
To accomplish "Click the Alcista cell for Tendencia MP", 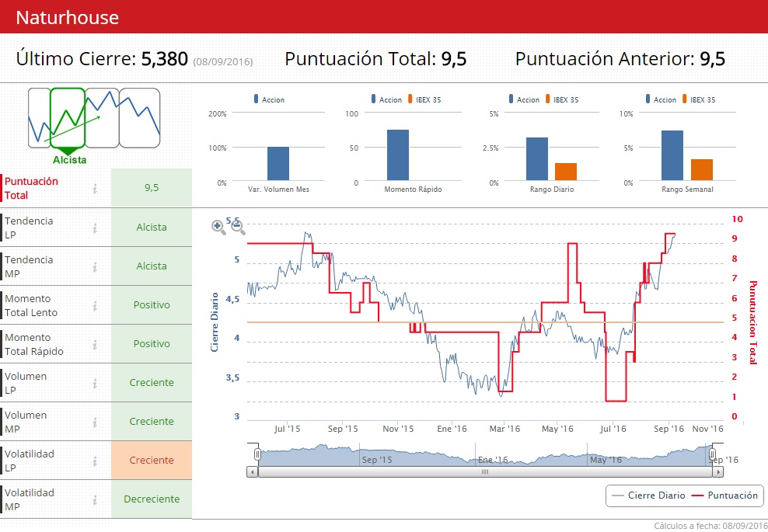I will pyautogui.click(x=152, y=266).
